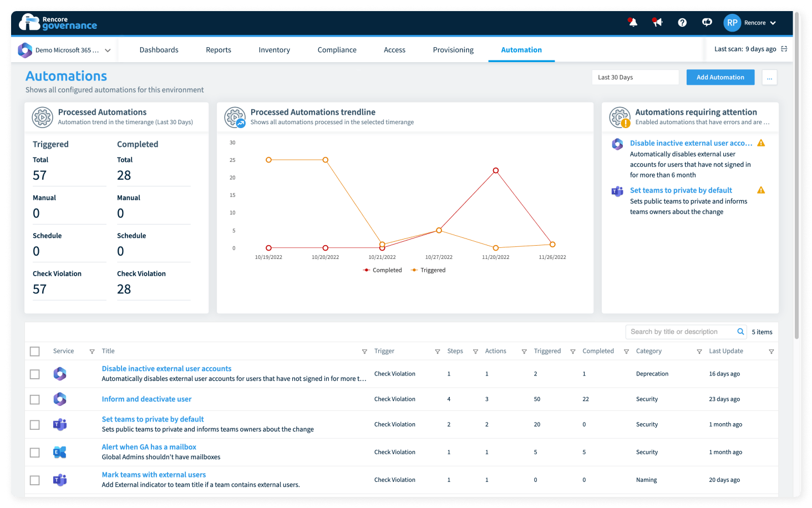
Task: Click the Title column filter icon
Action: (x=364, y=352)
